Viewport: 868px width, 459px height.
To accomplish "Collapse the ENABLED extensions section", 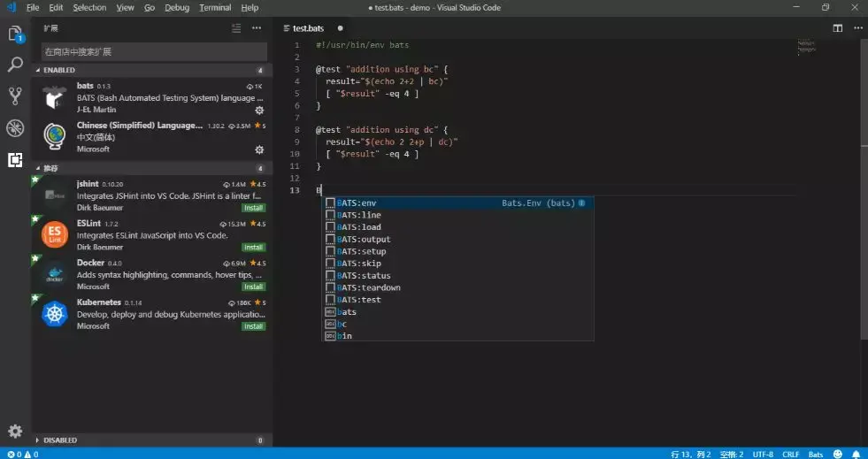I will [x=150, y=70].
